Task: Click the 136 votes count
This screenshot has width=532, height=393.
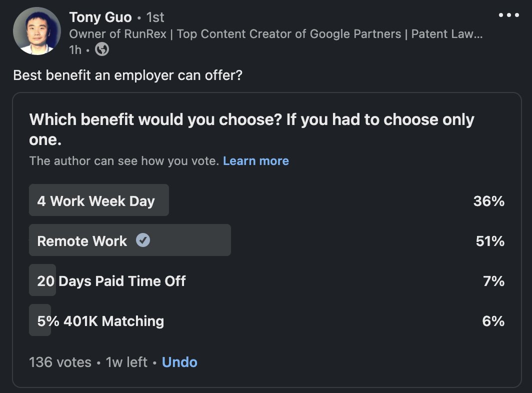Action: (60, 362)
